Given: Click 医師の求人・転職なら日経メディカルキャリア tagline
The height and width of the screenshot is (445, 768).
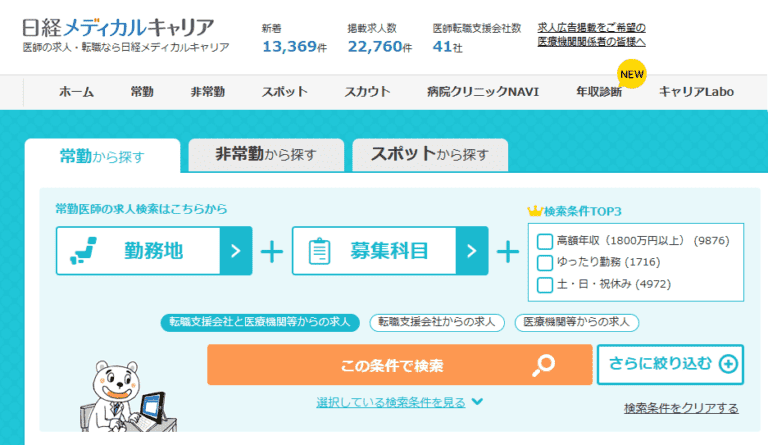Looking at the screenshot, I should (126, 47).
